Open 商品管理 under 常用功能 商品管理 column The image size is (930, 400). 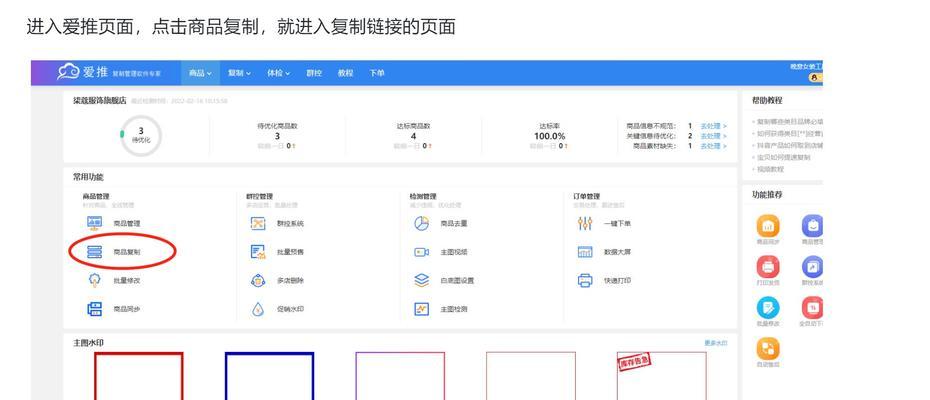coord(114,224)
